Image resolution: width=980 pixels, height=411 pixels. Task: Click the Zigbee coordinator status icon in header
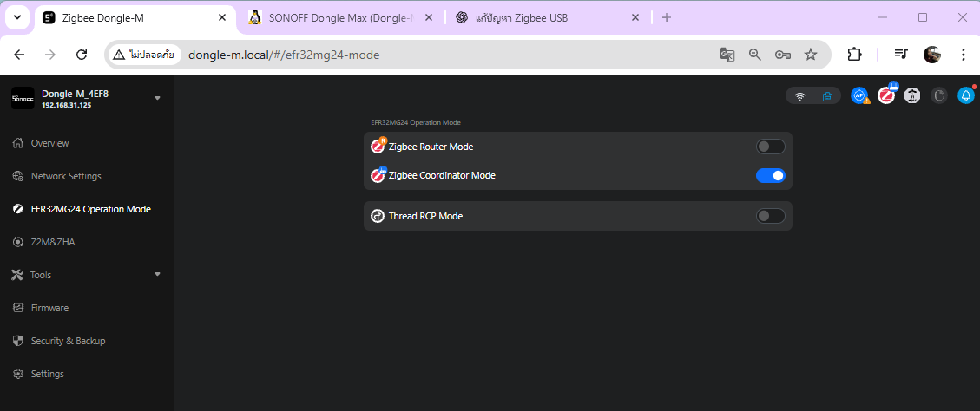click(x=886, y=95)
